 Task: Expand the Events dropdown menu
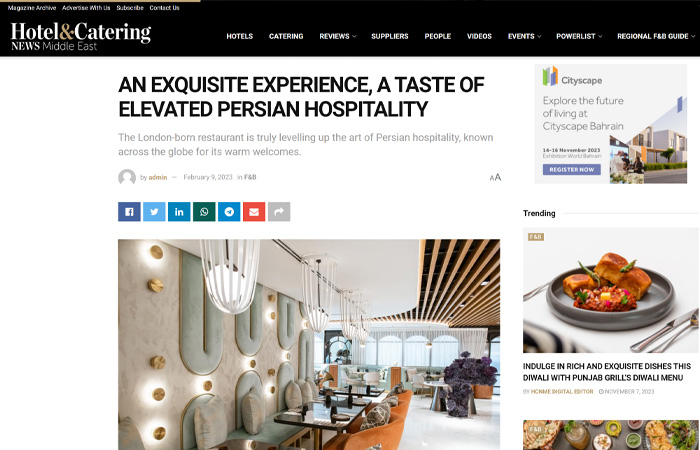pos(524,36)
